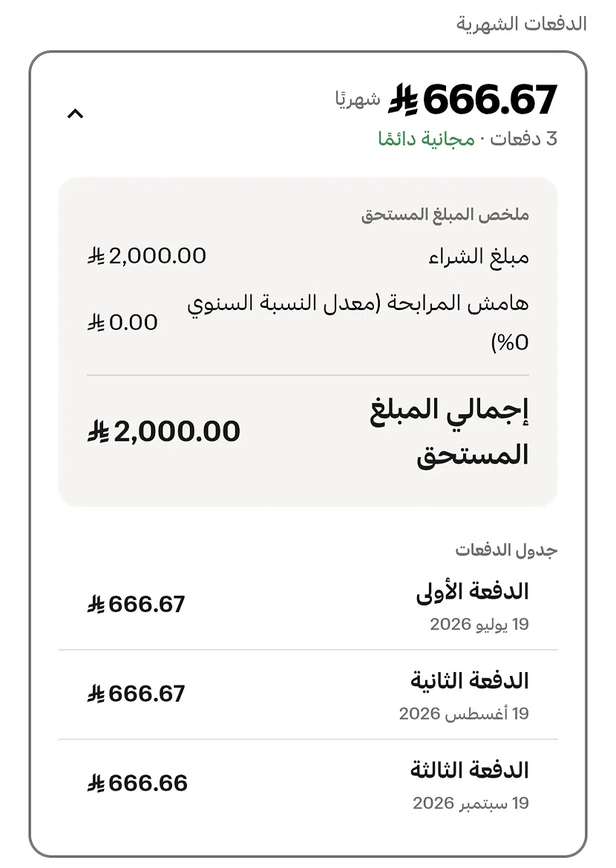Image resolution: width=616 pixels, height=868 pixels.
Task: Click the 19 سبتمبر 2026 date
Action: point(471,803)
